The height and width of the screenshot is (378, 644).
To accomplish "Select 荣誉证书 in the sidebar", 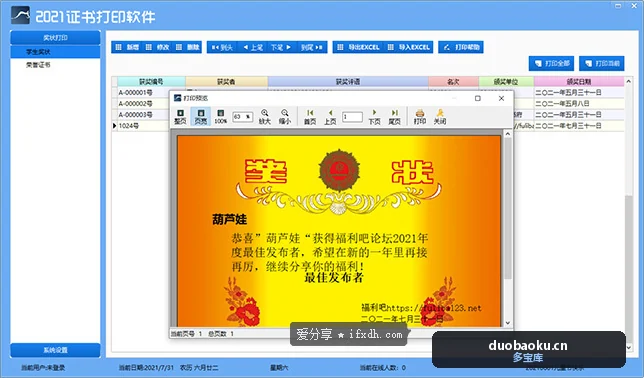I will point(38,65).
